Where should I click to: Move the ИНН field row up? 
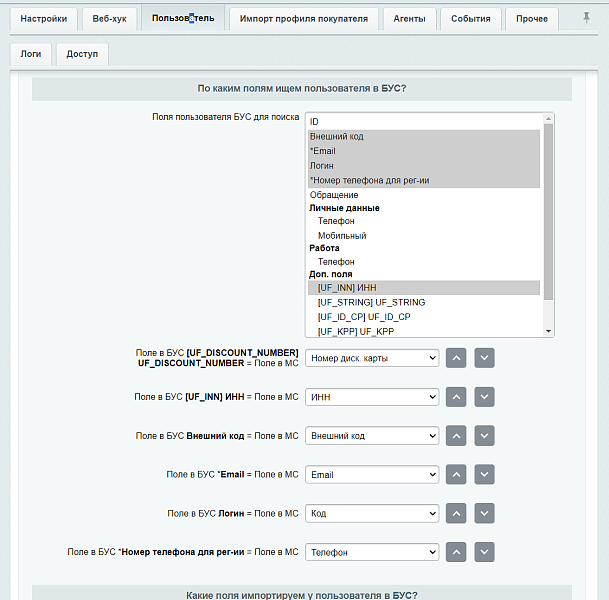coord(456,397)
